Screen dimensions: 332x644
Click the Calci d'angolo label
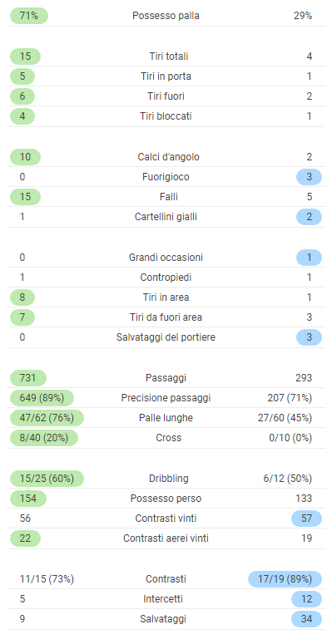coord(169,157)
